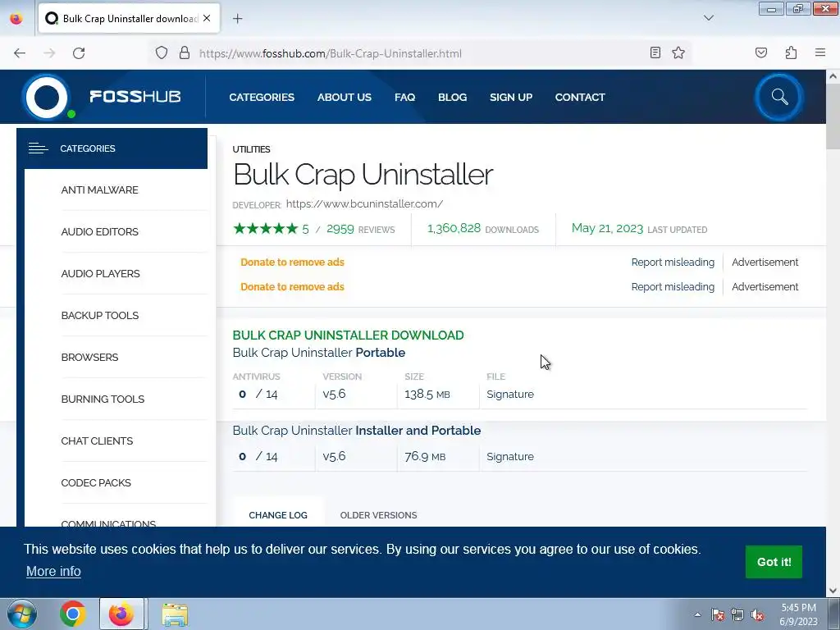The width and height of the screenshot is (840, 630).
Task: Open CATEGORIES in the top navigation
Action: pos(262,97)
